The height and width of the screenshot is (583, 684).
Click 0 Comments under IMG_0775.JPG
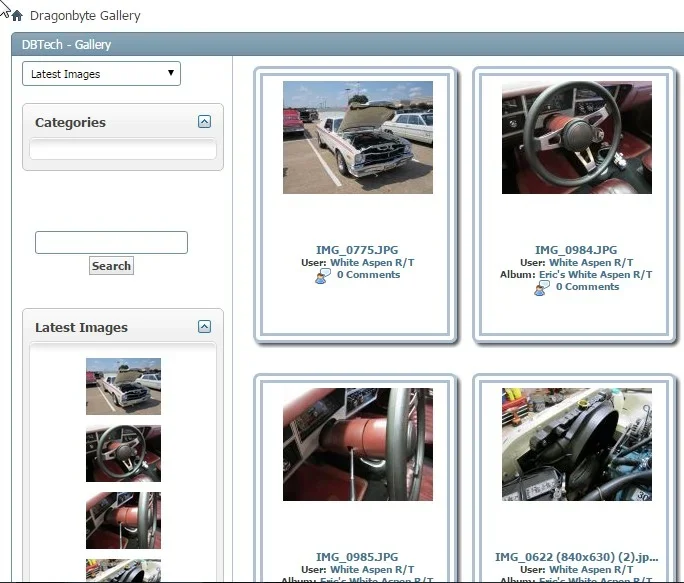coord(368,274)
